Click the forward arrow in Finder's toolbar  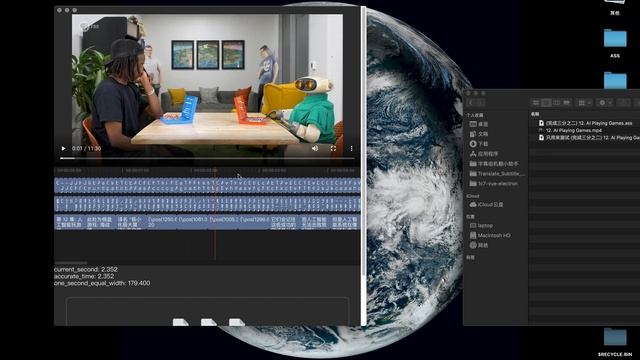click(x=480, y=103)
